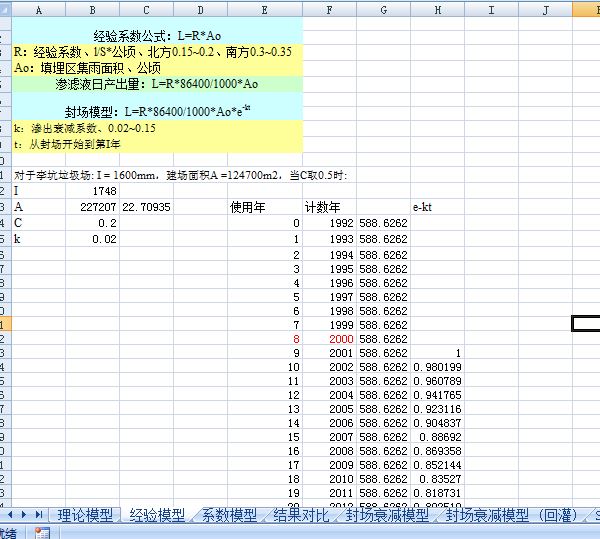Image resolution: width=600 pixels, height=539 pixels.
Task: Go to the 结果对比 sheet tab
Action: pos(303,515)
